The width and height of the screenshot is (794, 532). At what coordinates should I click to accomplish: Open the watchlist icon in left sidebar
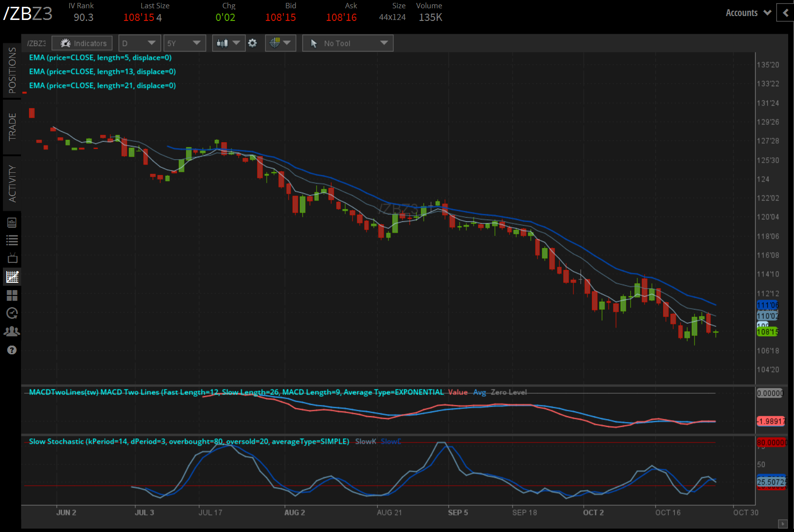[12, 239]
